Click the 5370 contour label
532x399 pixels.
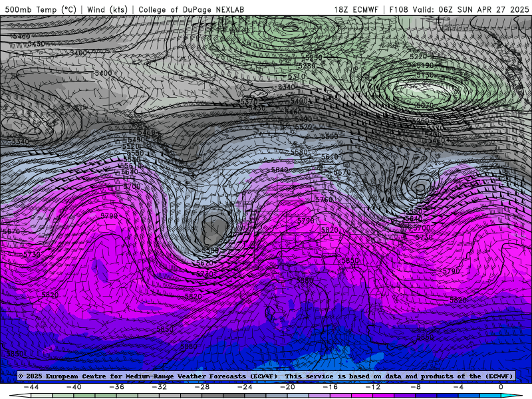(249, 101)
